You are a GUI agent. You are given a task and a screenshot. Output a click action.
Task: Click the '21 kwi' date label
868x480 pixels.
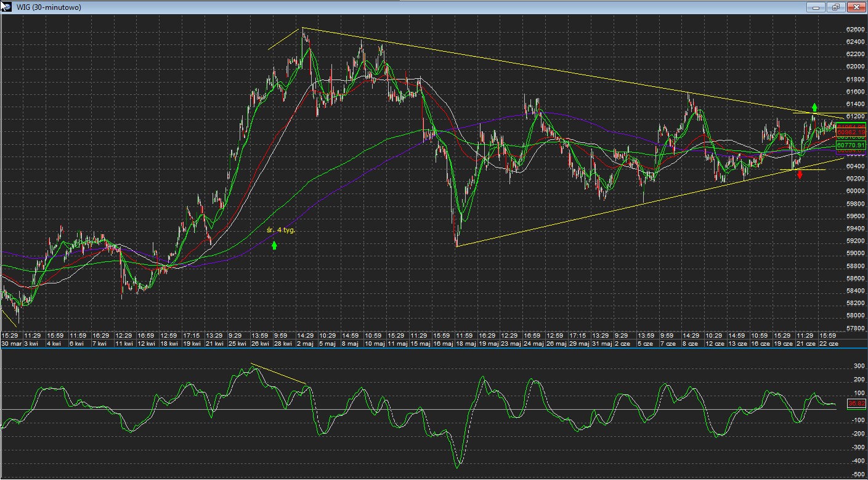click(x=214, y=343)
